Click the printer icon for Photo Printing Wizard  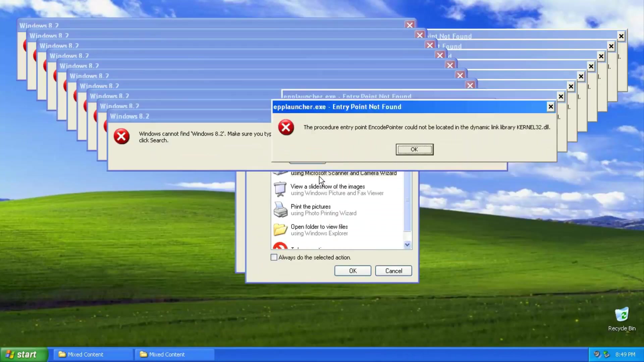280,209
